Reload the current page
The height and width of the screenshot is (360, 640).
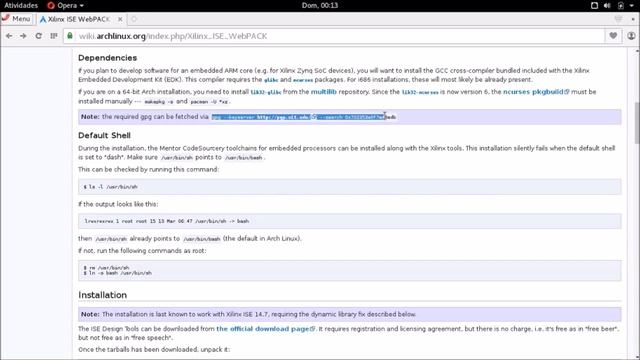(38, 36)
